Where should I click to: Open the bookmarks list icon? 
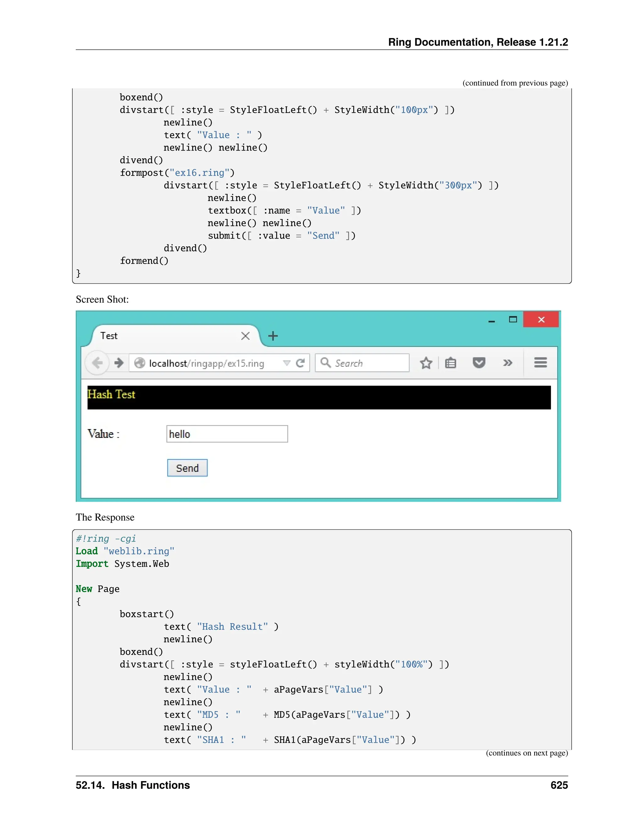tap(451, 363)
